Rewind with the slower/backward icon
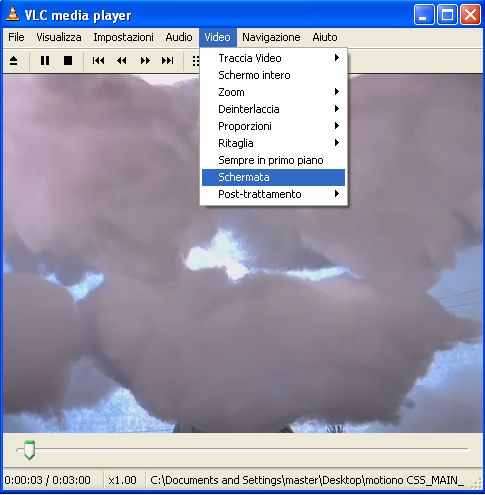 [122, 61]
